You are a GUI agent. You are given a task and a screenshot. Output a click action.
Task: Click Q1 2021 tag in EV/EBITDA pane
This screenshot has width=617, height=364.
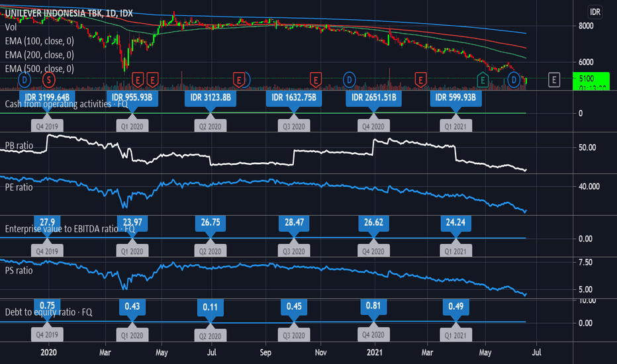click(x=455, y=251)
